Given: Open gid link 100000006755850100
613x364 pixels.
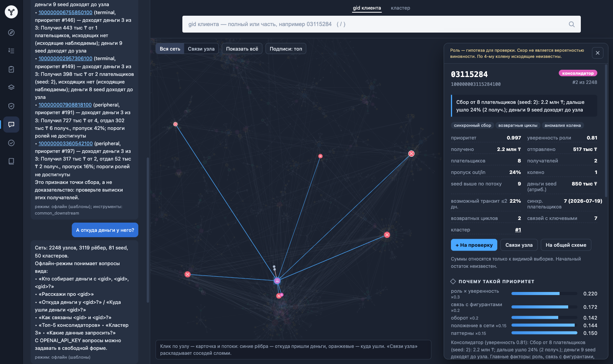Looking at the screenshot, I should (x=66, y=12).
